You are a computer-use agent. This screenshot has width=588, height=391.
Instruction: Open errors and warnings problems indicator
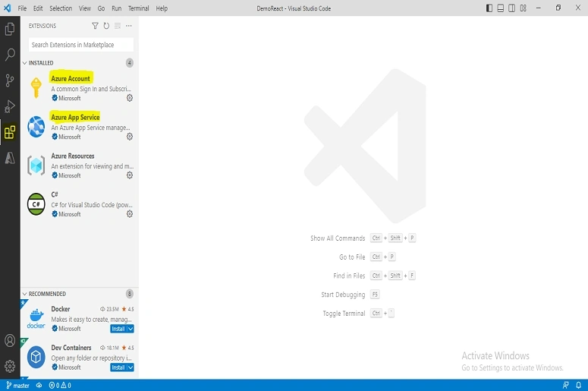pyautogui.click(x=60, y=386)
